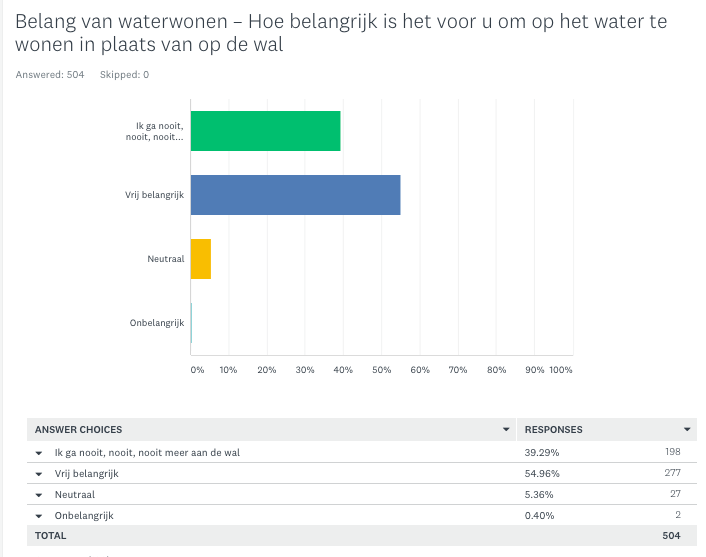
Task: Click the green "Ik ga nooit" chart bar
Action: (x=265, y=130)
